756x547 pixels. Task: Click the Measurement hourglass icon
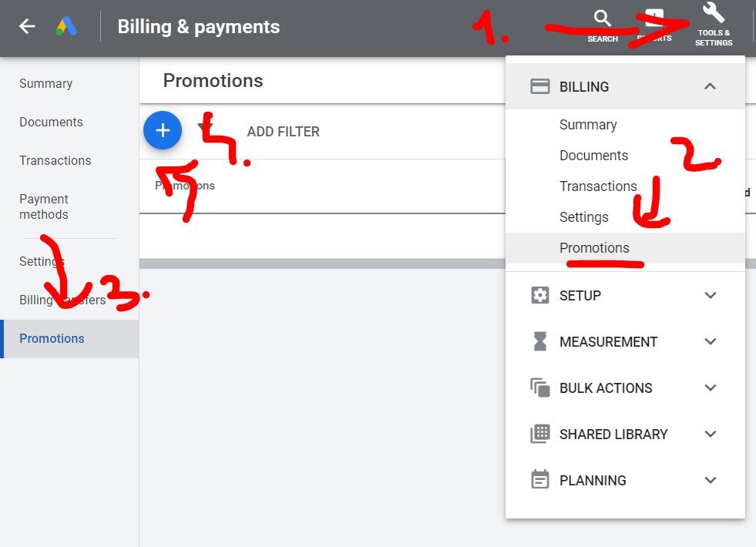[x=540, y=341]
